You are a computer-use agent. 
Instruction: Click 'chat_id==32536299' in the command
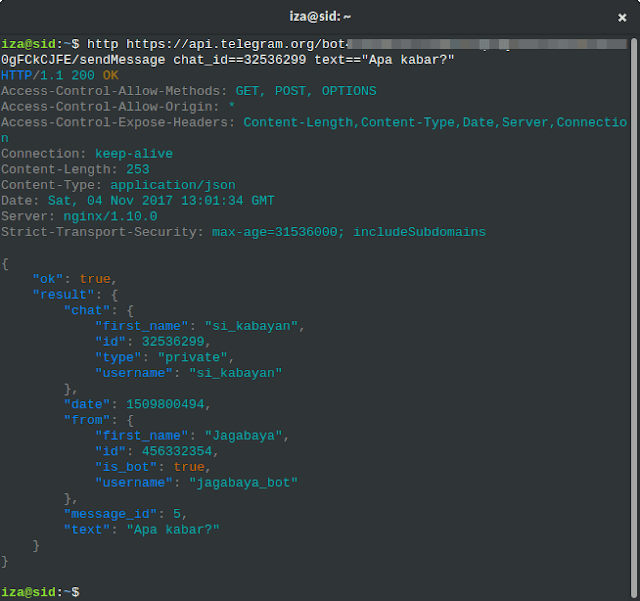coord(240,60)
